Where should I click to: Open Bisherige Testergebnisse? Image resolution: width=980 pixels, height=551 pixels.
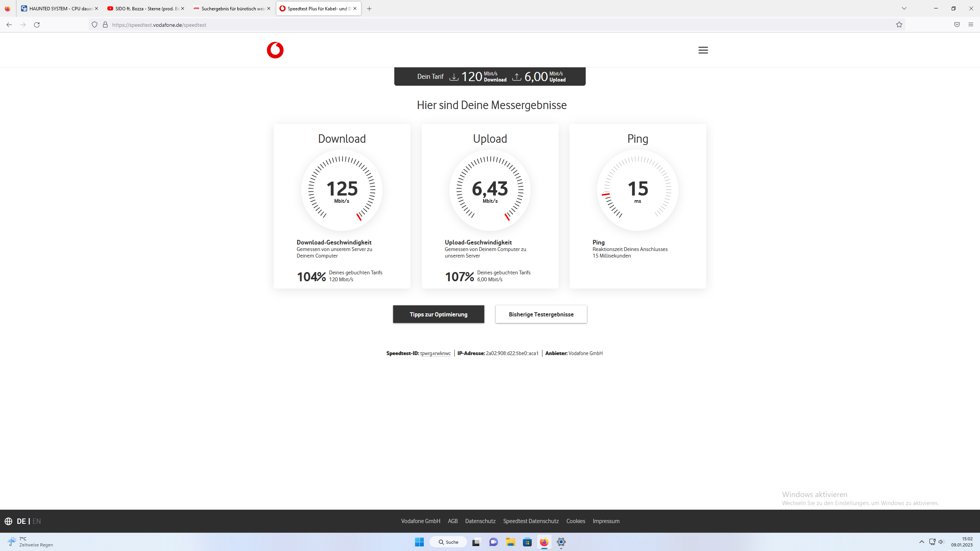(x=541, y=314)
